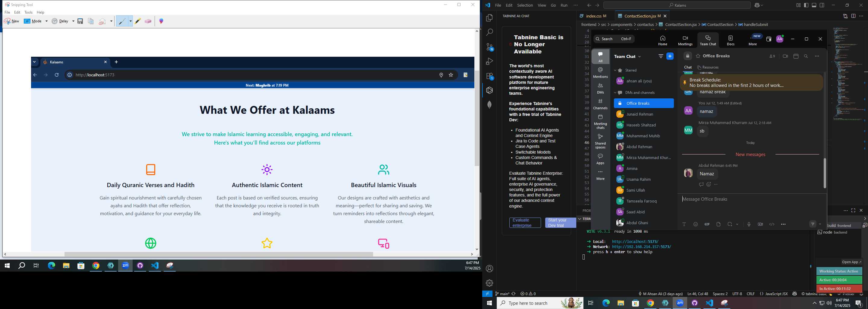Toggle the star on Office Breaks channel header
868x309 pixels.
(x=698, y=56)
